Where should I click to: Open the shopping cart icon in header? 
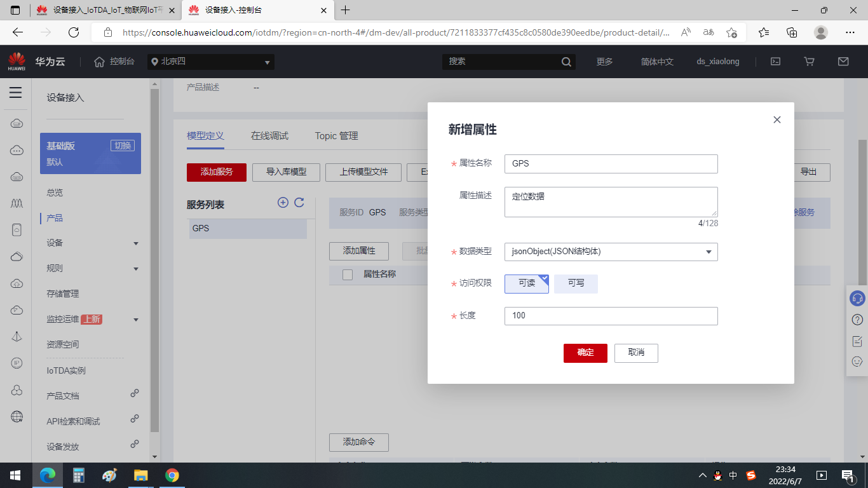(x=809, y=62)
